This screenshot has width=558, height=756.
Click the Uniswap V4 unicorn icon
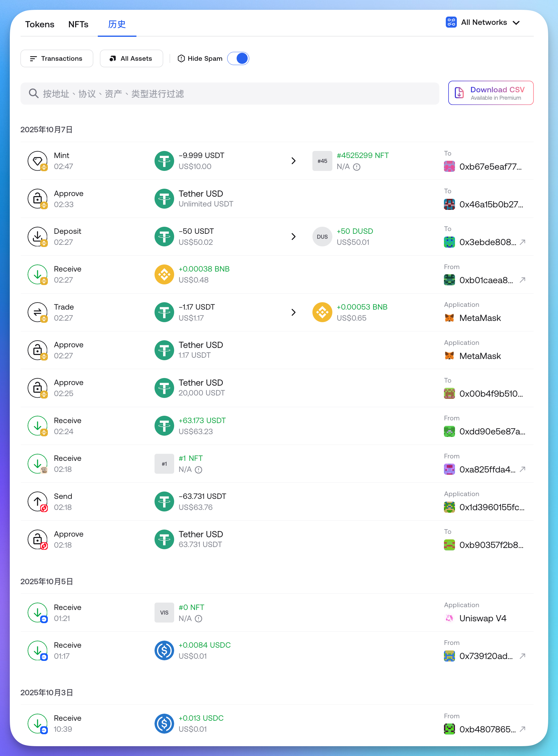pos(449,618)
